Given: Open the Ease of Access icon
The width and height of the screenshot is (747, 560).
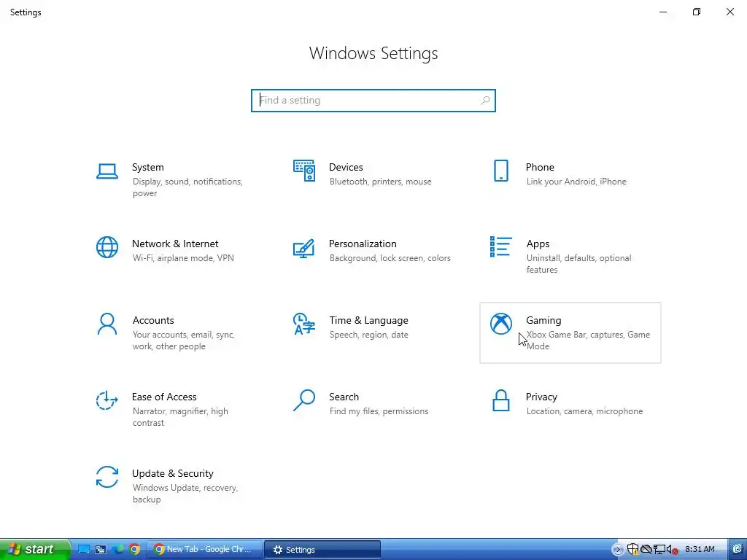Looking at the screenshot, I should point(107,400).
